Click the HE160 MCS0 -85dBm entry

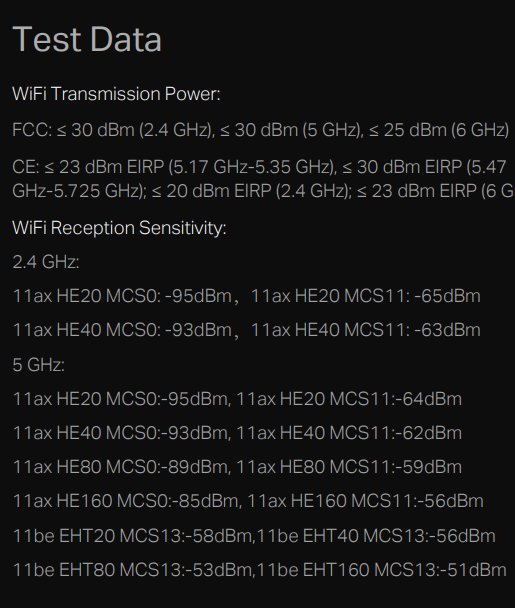(126, 501)
